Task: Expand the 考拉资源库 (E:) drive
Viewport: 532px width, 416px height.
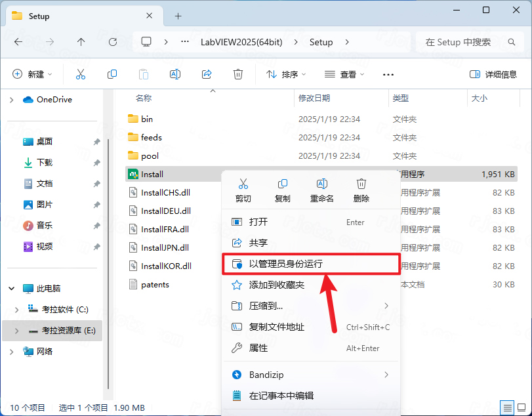Action: tap(16, 331)
